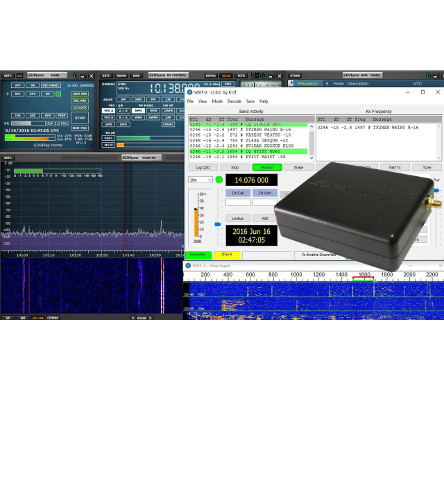
Task: Click the Dx Grid label button
Action: click(x=265, y=193)
